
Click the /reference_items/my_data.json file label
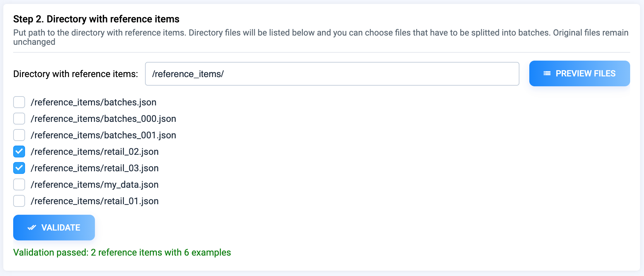click(95, 185)
